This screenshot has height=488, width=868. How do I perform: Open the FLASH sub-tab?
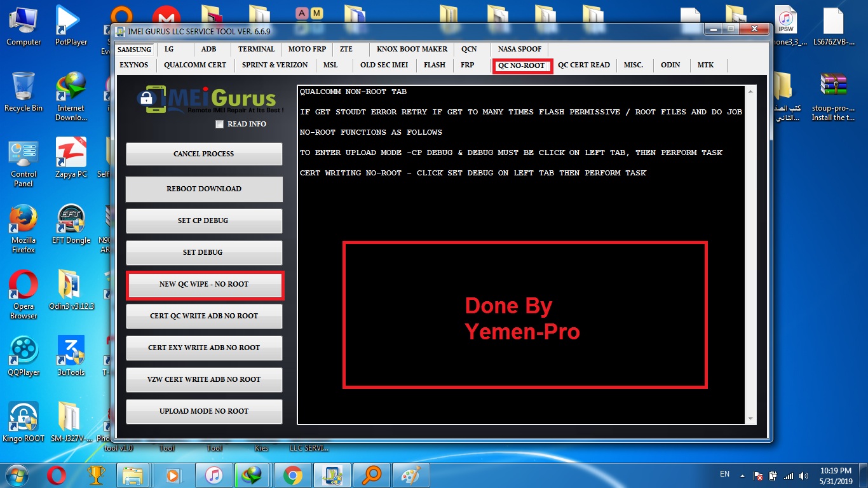coord(435,65)
